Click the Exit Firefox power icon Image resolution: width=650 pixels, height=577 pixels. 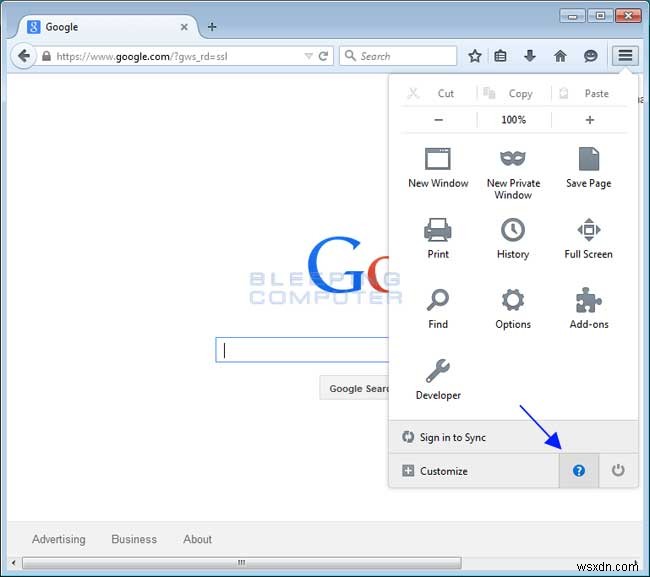coord(618,470)
